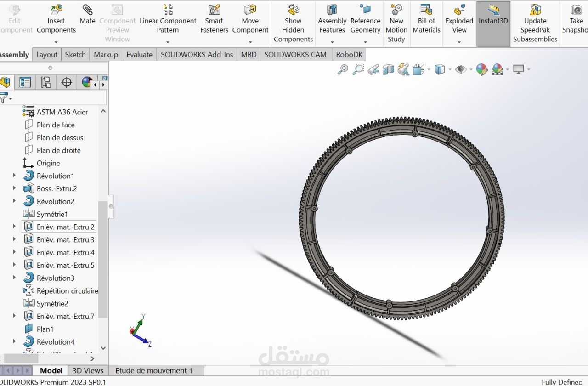Open View Settings dropdown arrow
Screen dimensions: 588x386
[x=529, y=70]
